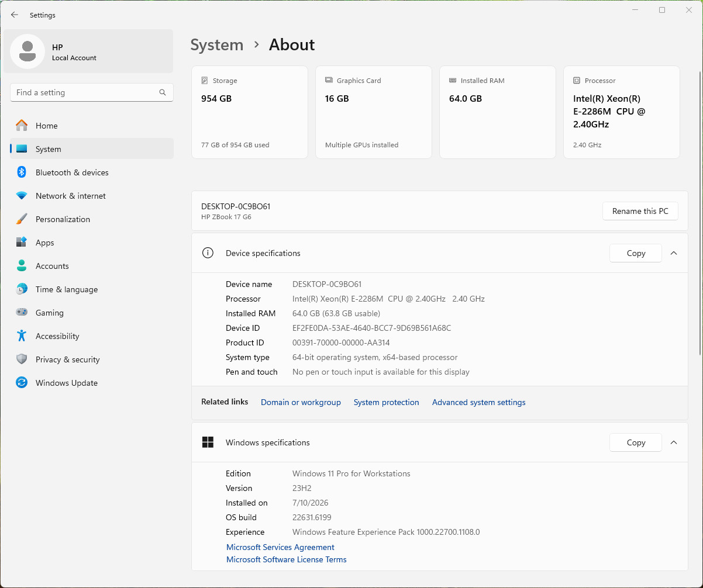
Task: Click the 77 GB of 954 GB used text
Action: pos(235,145)
